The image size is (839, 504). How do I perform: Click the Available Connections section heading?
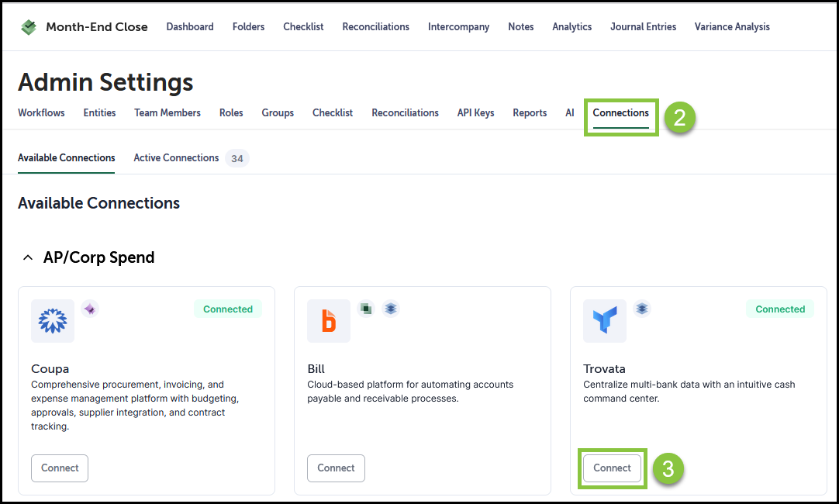tap(99, 203)
